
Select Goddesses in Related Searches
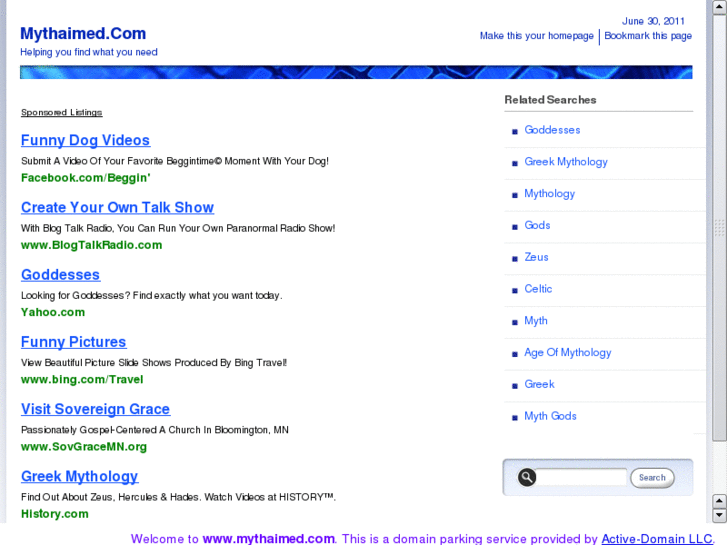(x=552, y=130)
